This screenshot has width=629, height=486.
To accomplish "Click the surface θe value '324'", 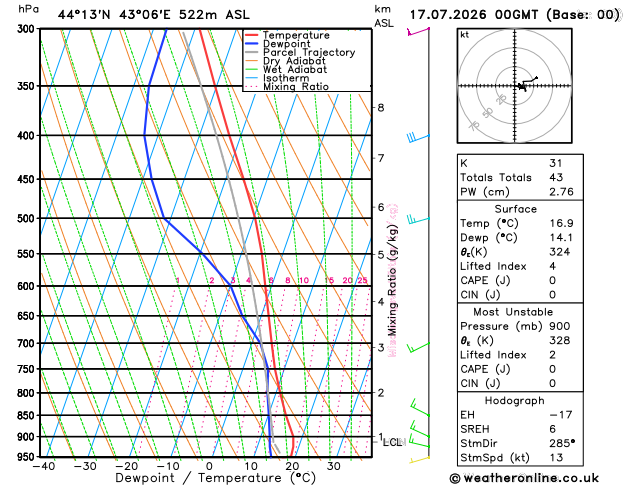I will 560,252.
